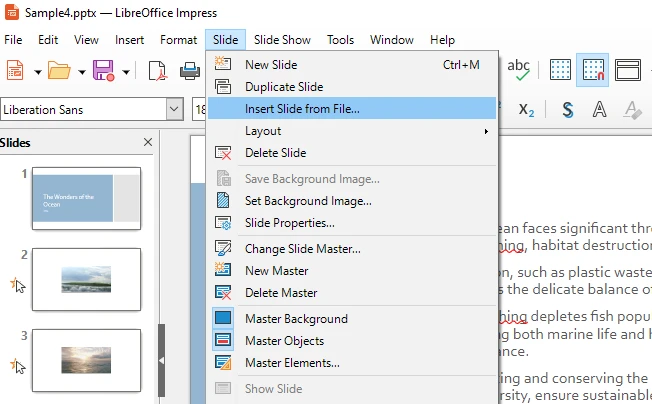Click the animation star icon beside slide 2
The height and width of the screenshot is (404, 652).
click(x=17, y=285)
